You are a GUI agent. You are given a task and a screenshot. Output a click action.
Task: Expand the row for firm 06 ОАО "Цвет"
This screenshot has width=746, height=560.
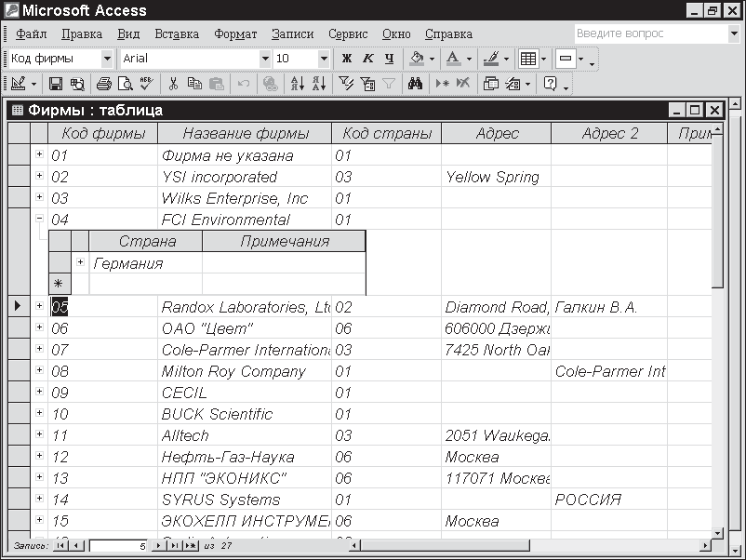click(x=39, y=328)
